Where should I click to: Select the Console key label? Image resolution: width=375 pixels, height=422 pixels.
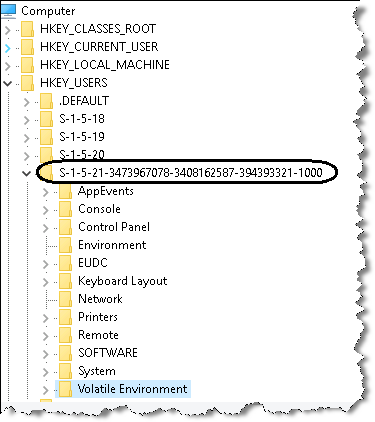[x=99, y=209]
